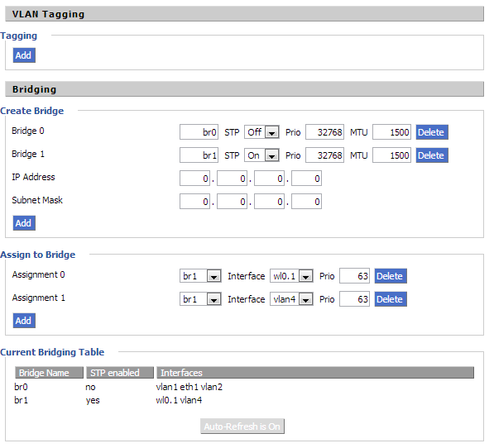
Task: Click Bridge 1 Prio field 32768
Action: [324, 155]
